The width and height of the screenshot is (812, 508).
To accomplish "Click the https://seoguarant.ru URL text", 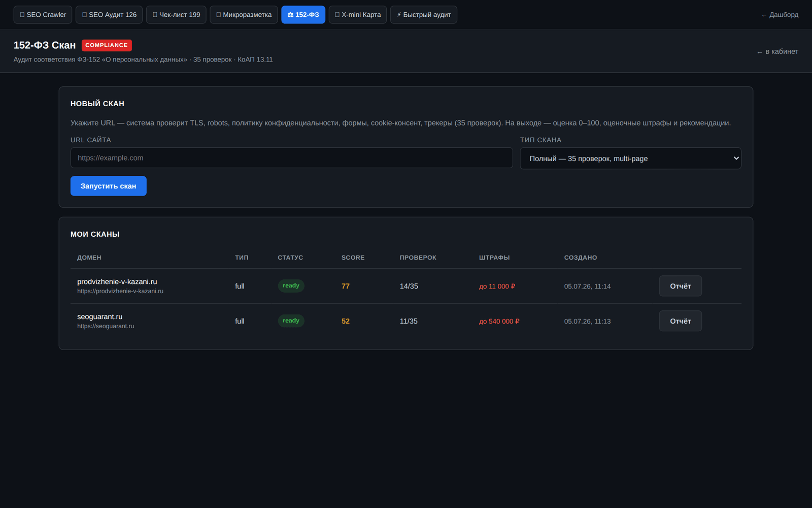I will click(x=106, y=326).
